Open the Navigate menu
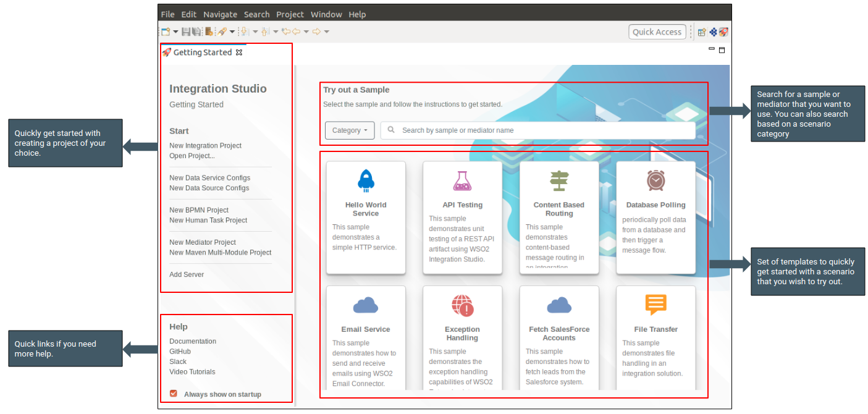 [221, 14]
